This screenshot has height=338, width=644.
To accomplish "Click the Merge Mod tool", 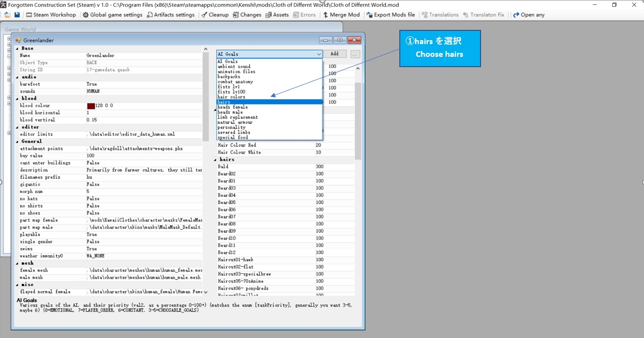I will click(341, 15).
